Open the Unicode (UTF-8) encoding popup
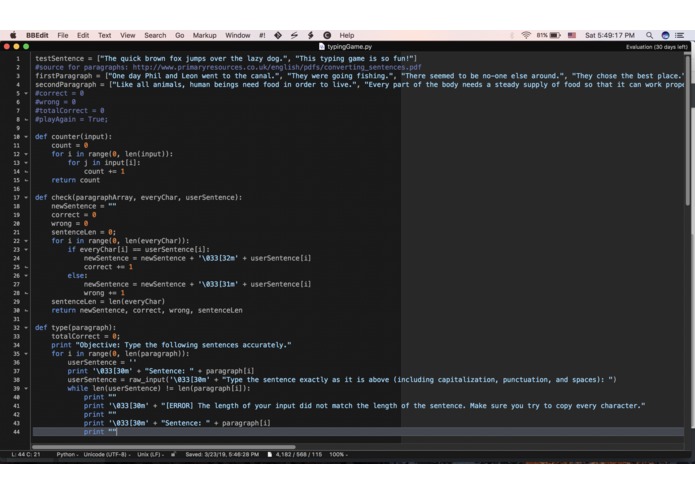Viewport: 695px width, 494px height. 107,454
